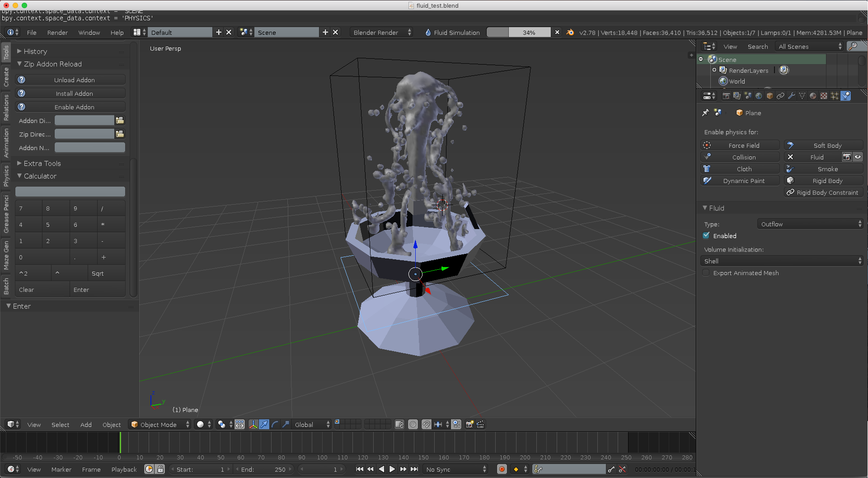Open the Render menu
Screen dimensions: 868x478
coord(57,32)
